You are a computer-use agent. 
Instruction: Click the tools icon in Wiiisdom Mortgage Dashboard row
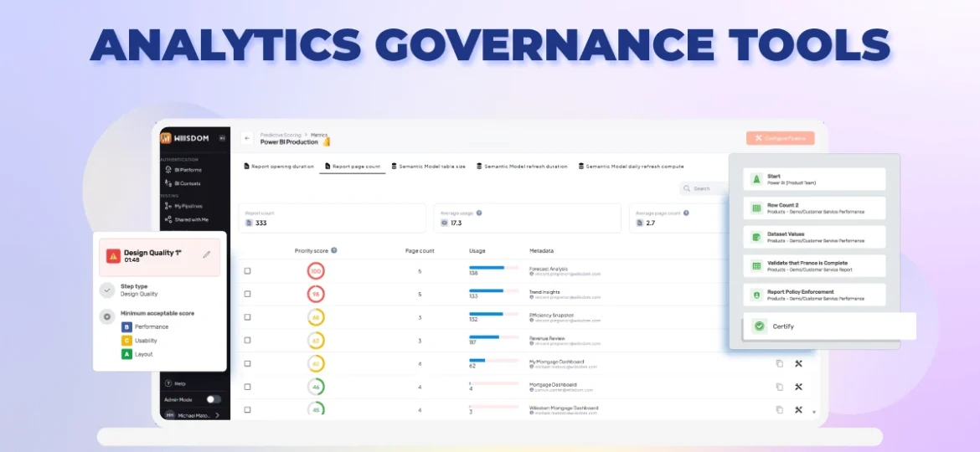click(x=798, y=409)
